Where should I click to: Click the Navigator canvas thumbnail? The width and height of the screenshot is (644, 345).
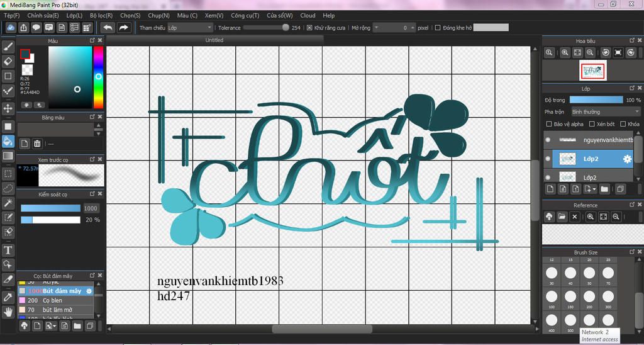tap(593, 71)
